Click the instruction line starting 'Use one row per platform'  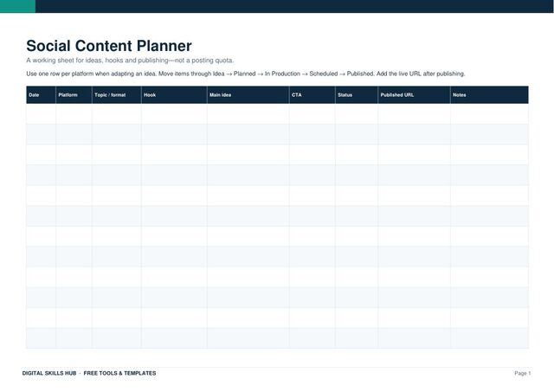pyautogui.click(x=246, y=74)
